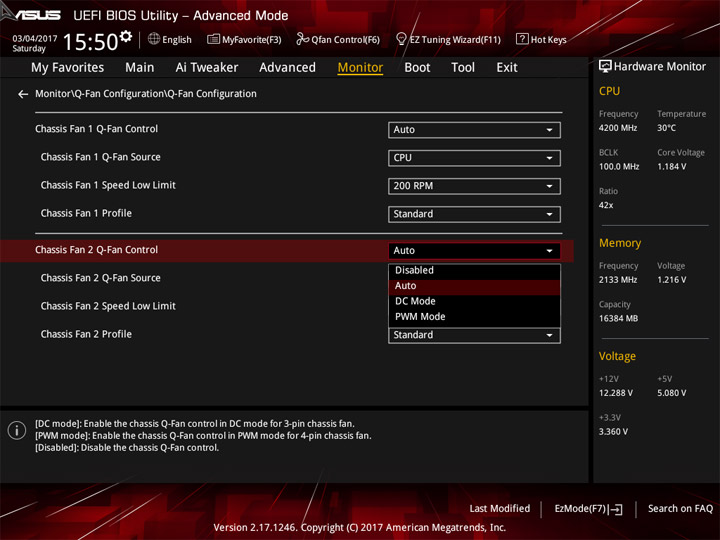This screenshot has width=720, height=540.
Task: Open Chassis Fan 1 Q-Fan Control dropdown
Action: point(474,130)
